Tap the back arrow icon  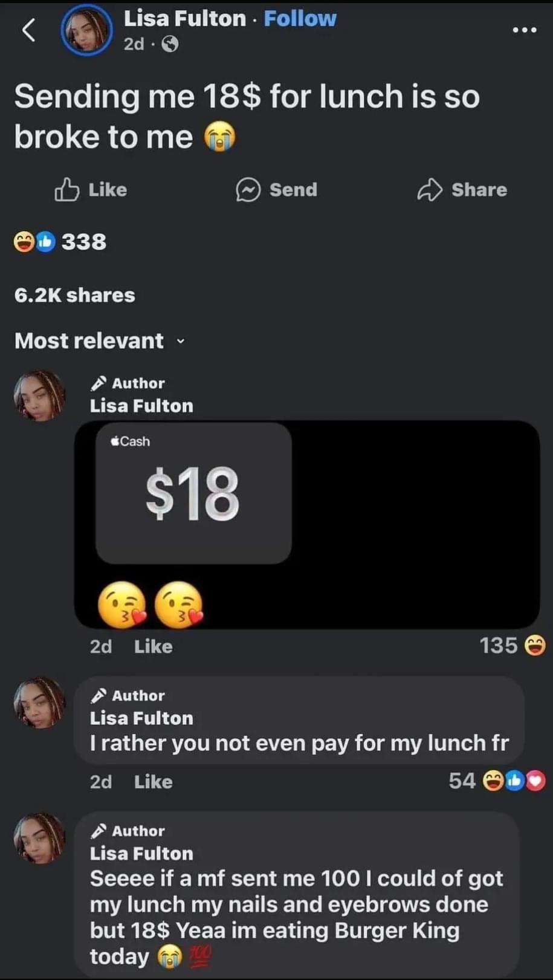pyautogui.click(x=28, y=30)
